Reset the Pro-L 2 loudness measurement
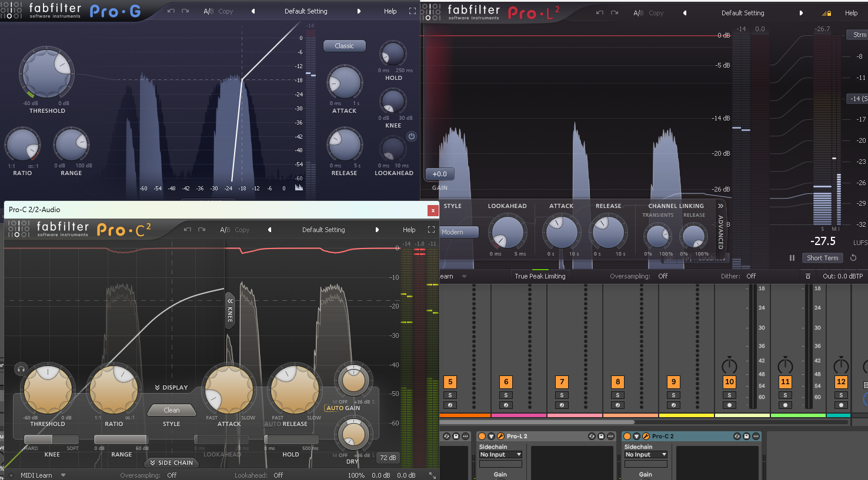Screen dimensions: 868x480 point(853,258)
